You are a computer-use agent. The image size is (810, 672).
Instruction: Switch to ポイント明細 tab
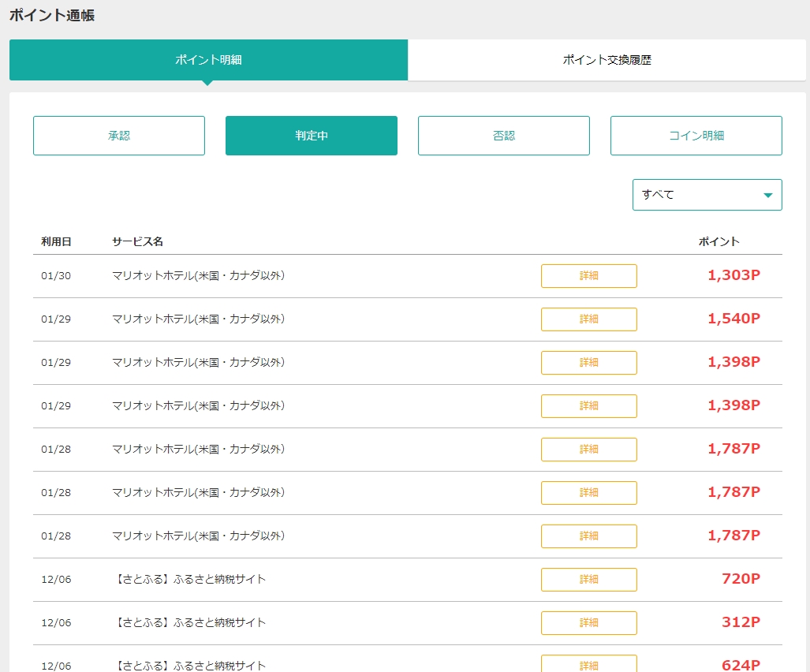[208, 60]
